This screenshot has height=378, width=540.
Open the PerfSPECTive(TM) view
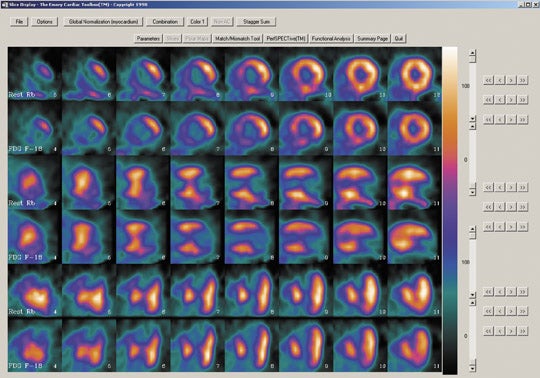[286, 39]
